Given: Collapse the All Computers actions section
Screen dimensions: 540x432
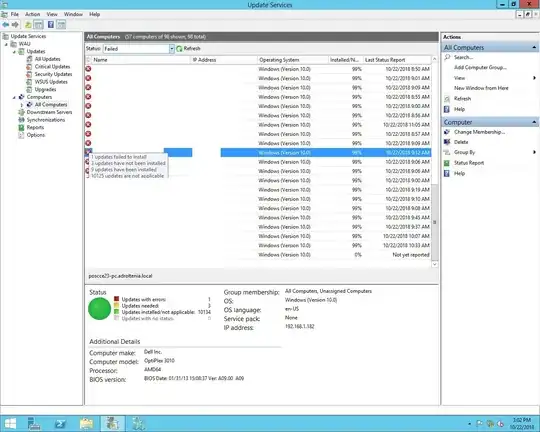Looking at the screenshot, I should click(x=534, y=47).
